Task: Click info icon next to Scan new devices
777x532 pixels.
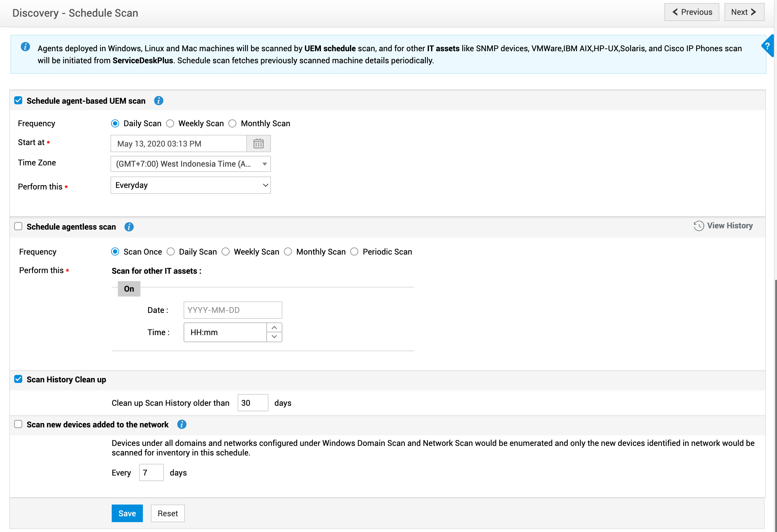Action: tap(181, 424)
